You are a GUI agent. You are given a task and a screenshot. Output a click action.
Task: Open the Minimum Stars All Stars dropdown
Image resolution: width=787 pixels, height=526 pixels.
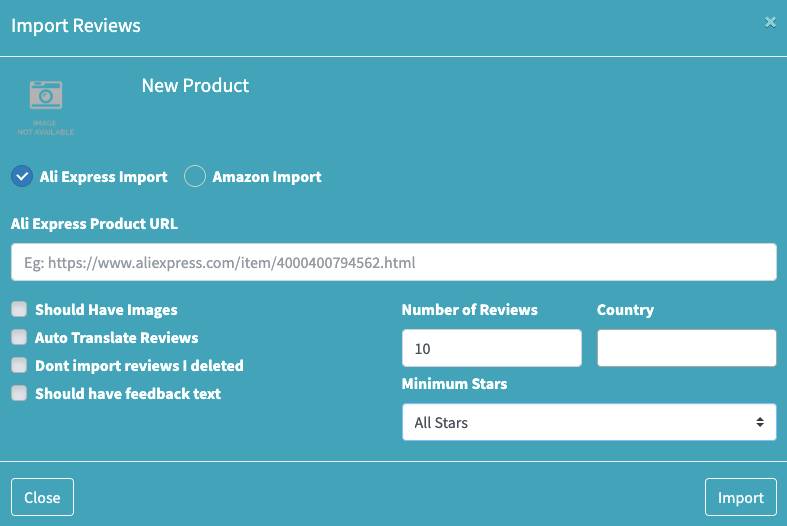tap(588, 422)
